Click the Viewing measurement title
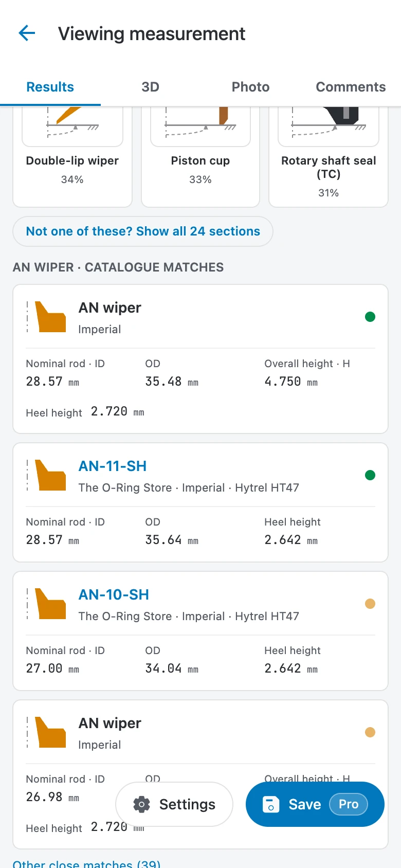401x868 pixels. pyautogui.click(x=152, y=34)
